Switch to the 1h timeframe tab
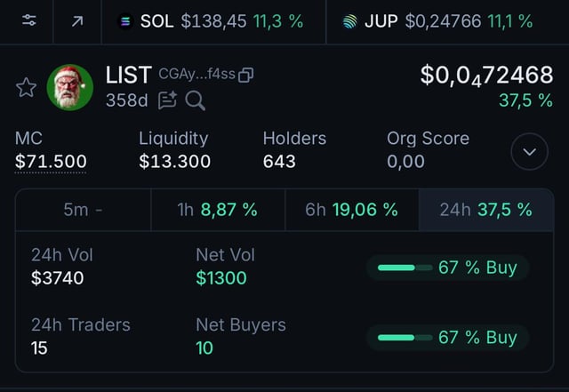569x392 pixels. coord(217,210)
